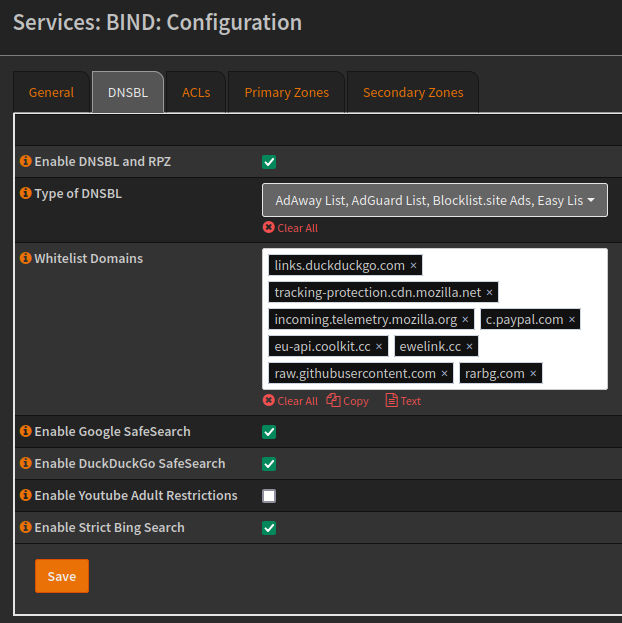
Task: Remove c.paypal.com from whitelist
Action: (x=572, y=319)
